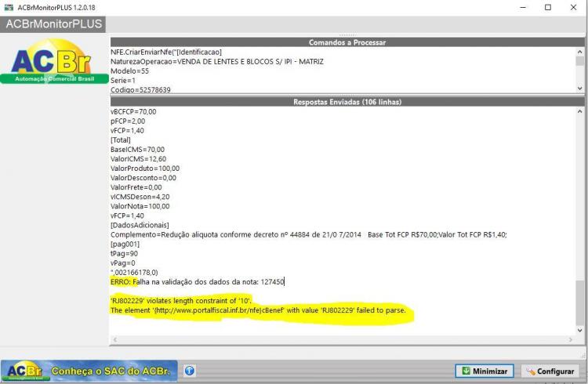Click the ACBr Automação Comercial Brasil logo
The width and height of the screenshot is (588, 384).
54,61
